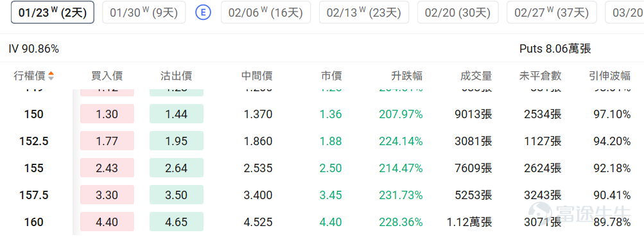Viewport: 644px width, 237px height.
Task: Click change value 224.14%
Action: pyautogui.click(x=401, y=141)
